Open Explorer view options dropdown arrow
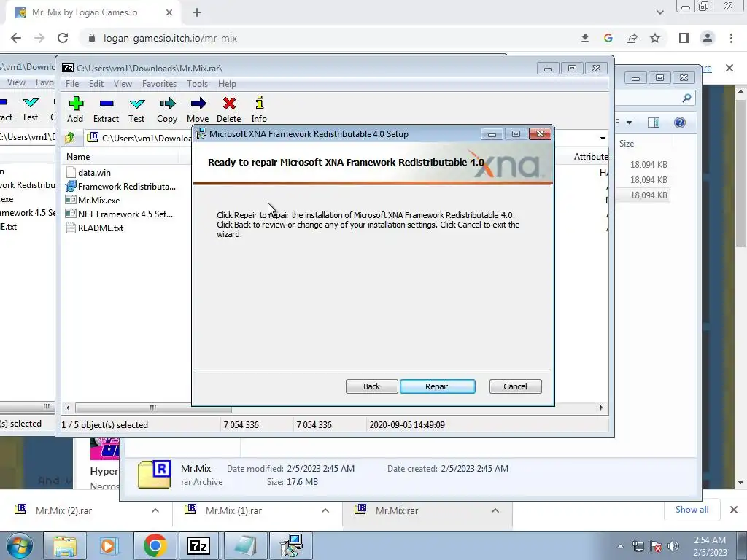Image resolution: width=747 pixels, height=560 pixels. [629, 122]
